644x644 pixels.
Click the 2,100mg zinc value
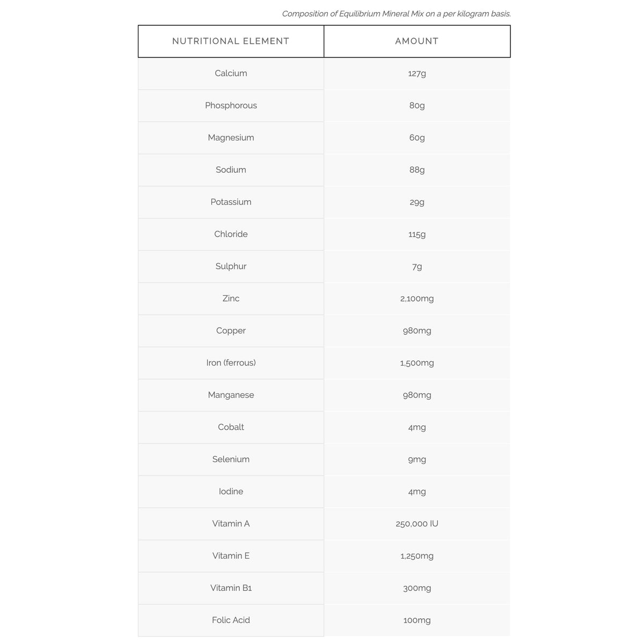(417, 299)
